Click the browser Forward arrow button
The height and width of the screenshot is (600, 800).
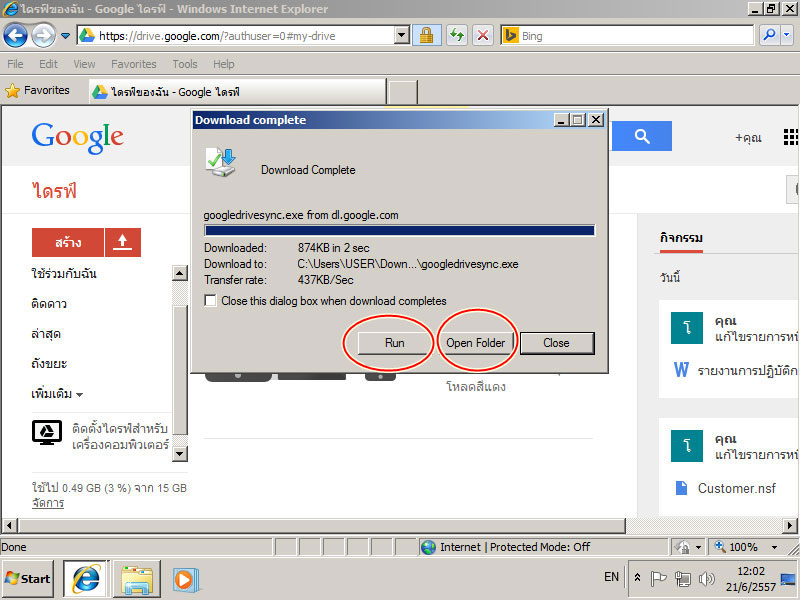(x=43, y=36)
